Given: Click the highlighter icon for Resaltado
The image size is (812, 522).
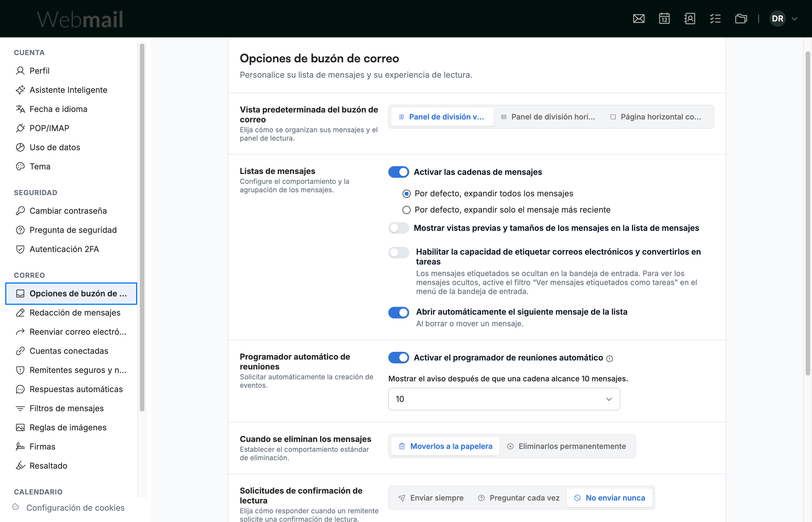Looking at the screenshot, I should tap(20, 466).
